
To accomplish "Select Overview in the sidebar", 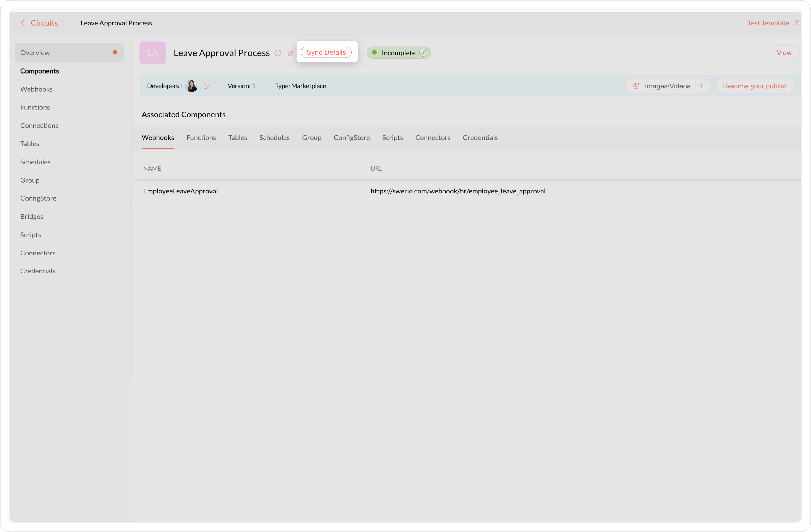I will (x=69, y=52).
